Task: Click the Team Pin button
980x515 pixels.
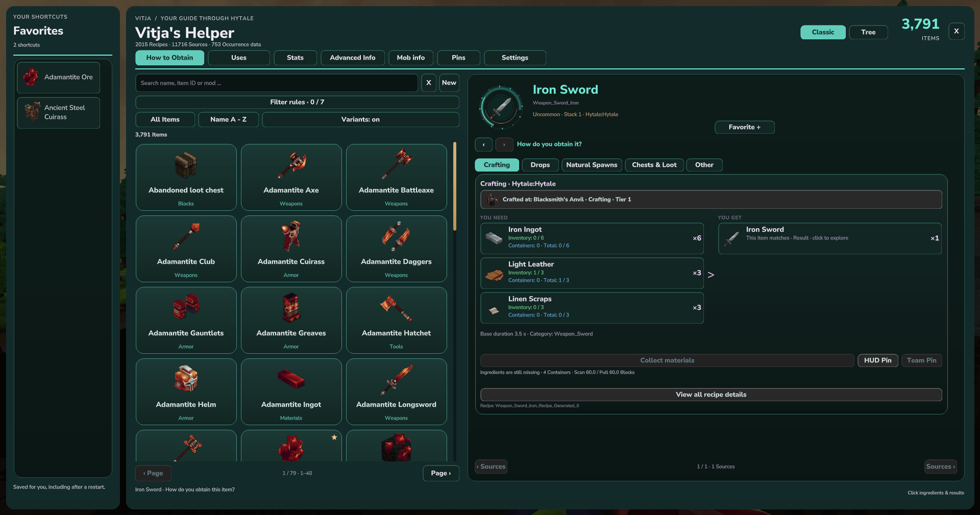Action: click(x=921, y=360)
